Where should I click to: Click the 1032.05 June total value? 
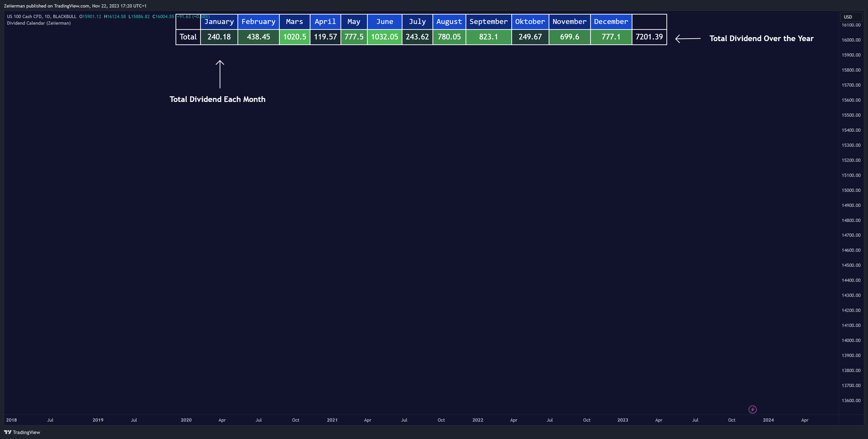pyautogui.click(x=384, y=37)
